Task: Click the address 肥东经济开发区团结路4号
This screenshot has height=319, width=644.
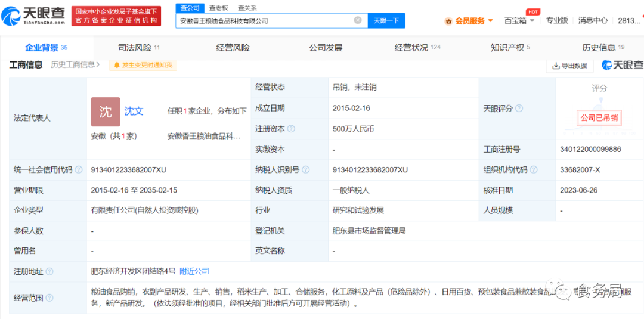Action: click(134, 271)
